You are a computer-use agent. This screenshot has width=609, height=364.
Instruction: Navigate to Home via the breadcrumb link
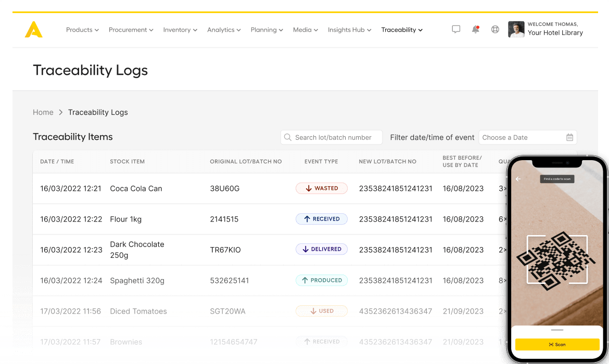point(43,112)
